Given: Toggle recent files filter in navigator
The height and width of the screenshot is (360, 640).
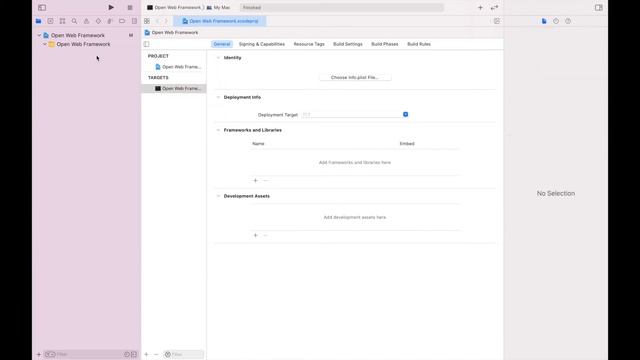Looking at the screenshot, I should [x=127, y=354].
